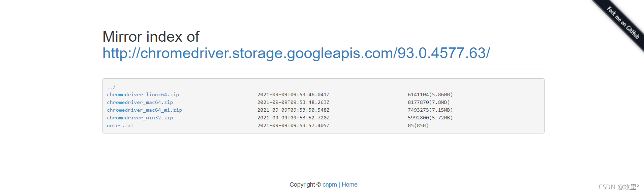Click the mac64_m1 timestamp ending 50.548Z
The image size is (644, 193).
pos(293,110)
